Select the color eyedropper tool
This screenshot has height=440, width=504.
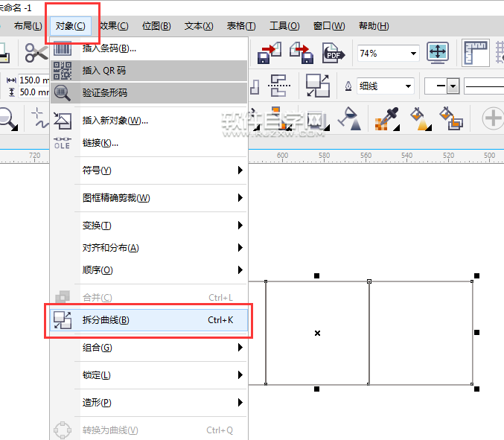tap(387, 119)
